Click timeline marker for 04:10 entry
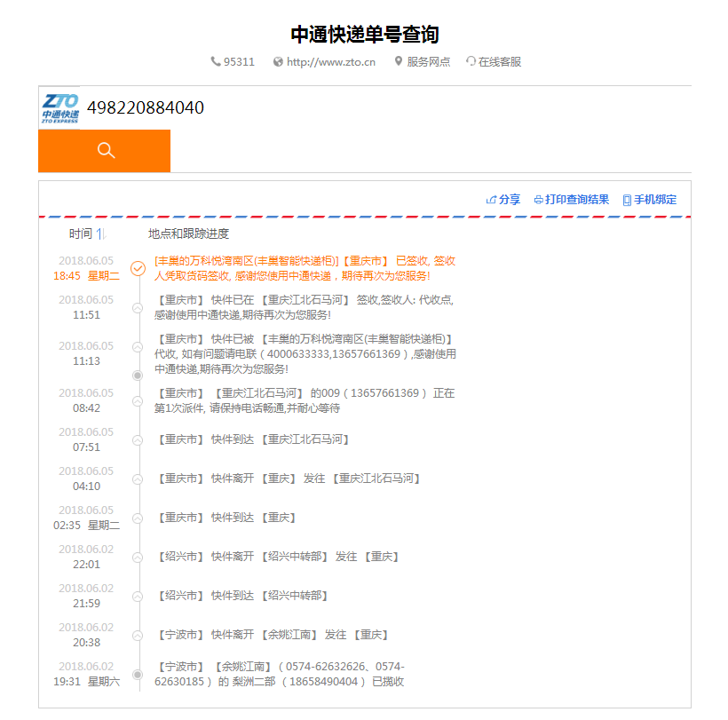This screenshot has height=720, width=728. pos(138,479)
